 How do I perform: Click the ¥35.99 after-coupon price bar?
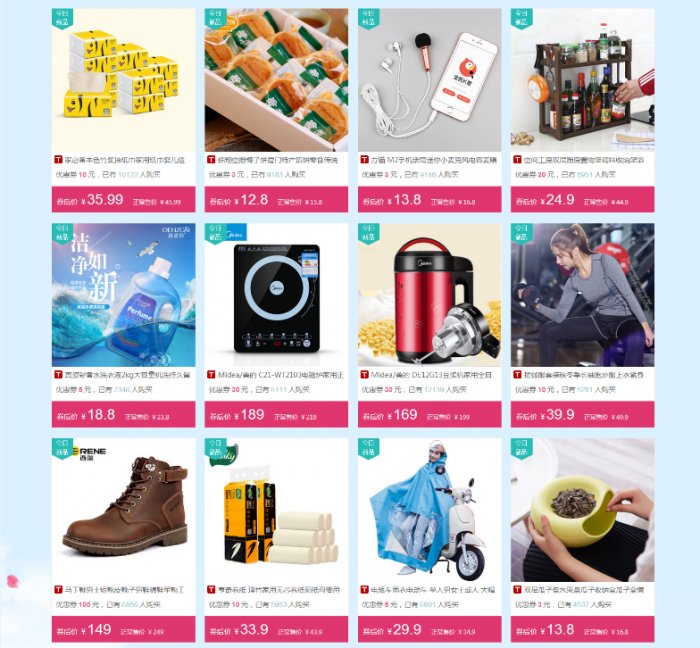[124, 199]
